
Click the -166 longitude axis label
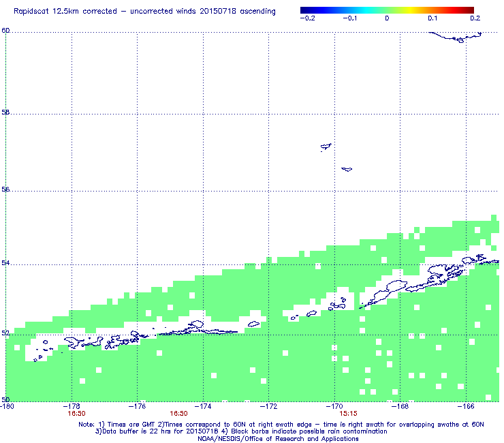point(466,406)
